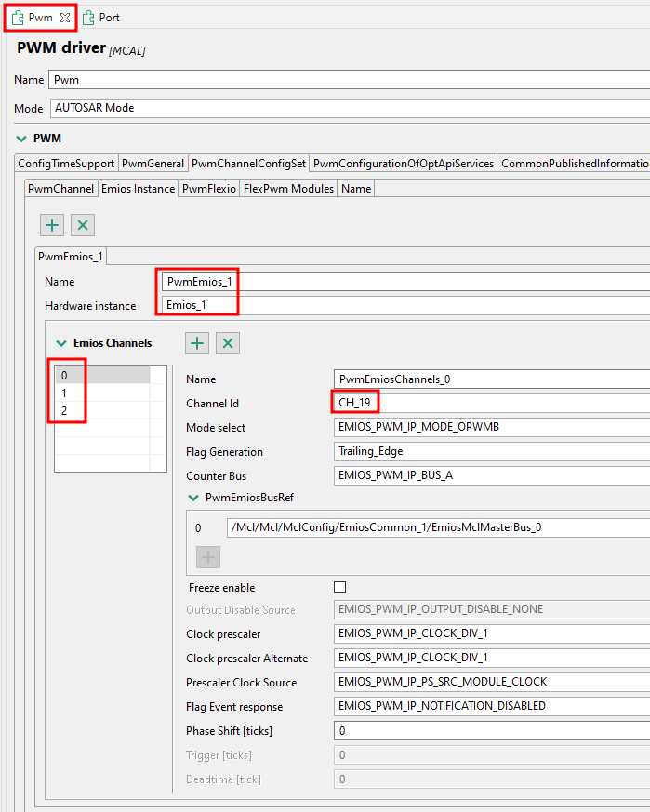Edit the PwmEmios_1 instance name field
The height and width of the screenshot is (812, 650).
tap(405, 281)
